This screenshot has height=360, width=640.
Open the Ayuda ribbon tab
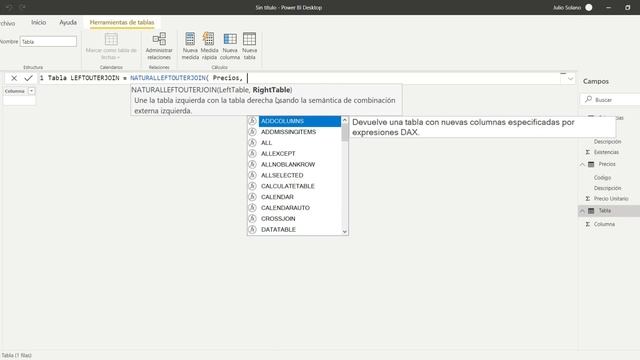tap(68, 22)
